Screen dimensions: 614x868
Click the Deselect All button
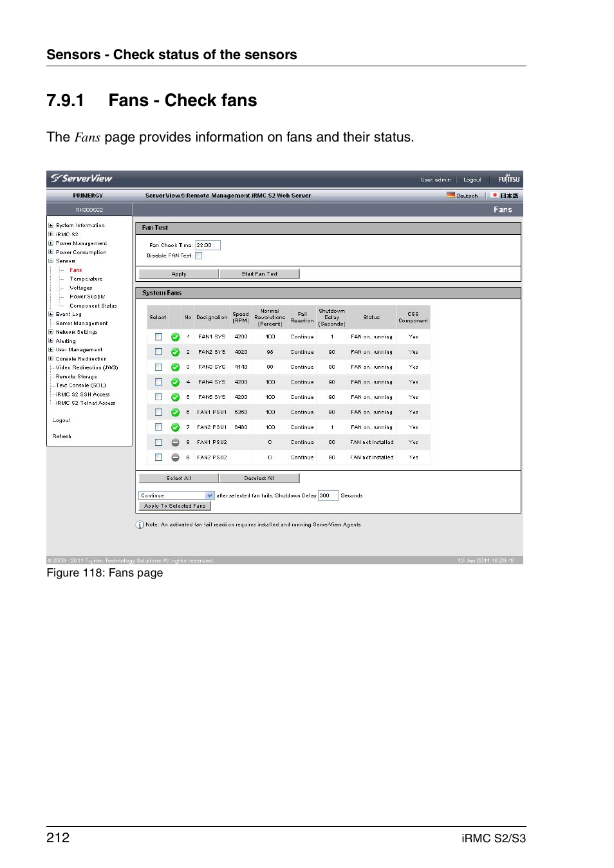pos(259,478)
